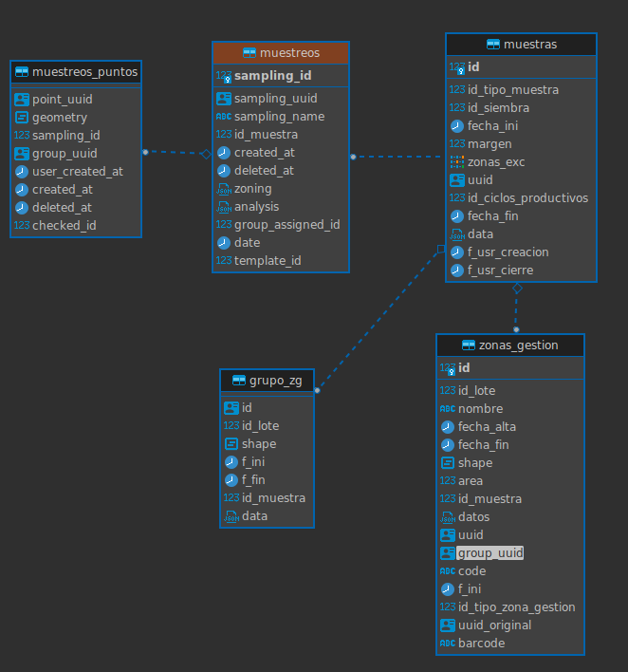The width and height of the screenshot is (628, 672).
Task: Select f_usr_creacion column
Action: (508, 252)
